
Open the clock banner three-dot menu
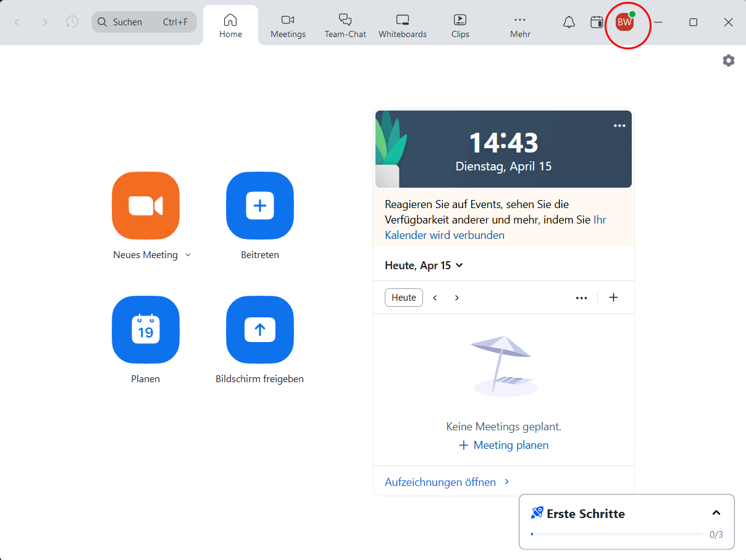coord(619,125)
